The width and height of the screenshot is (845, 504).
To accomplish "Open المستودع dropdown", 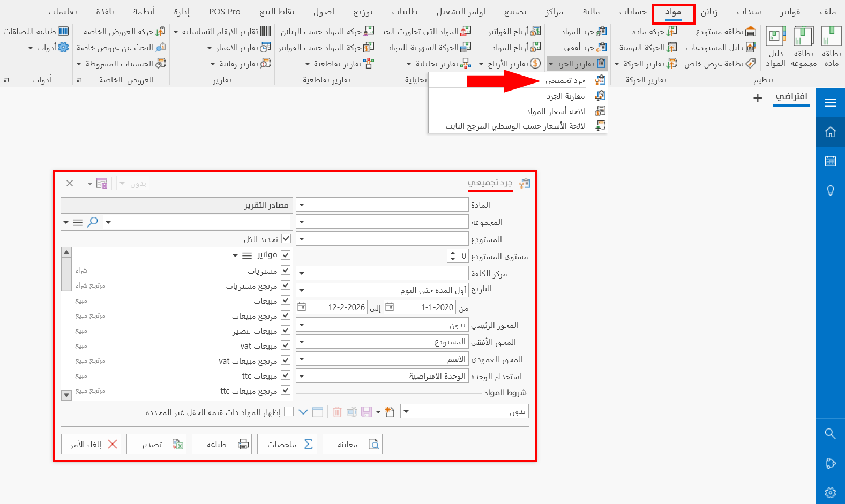I will point(302,239).
